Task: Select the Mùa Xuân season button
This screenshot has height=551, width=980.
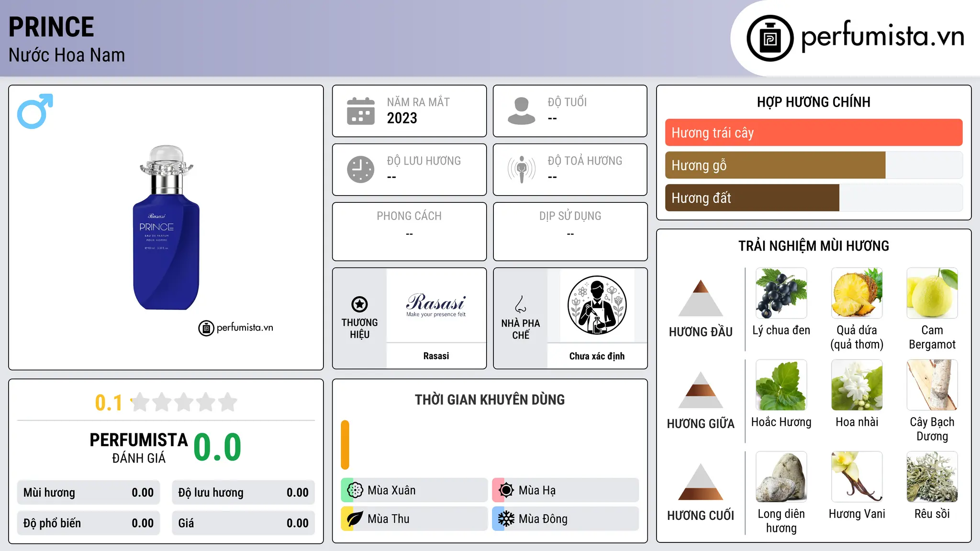Action: 414,490
